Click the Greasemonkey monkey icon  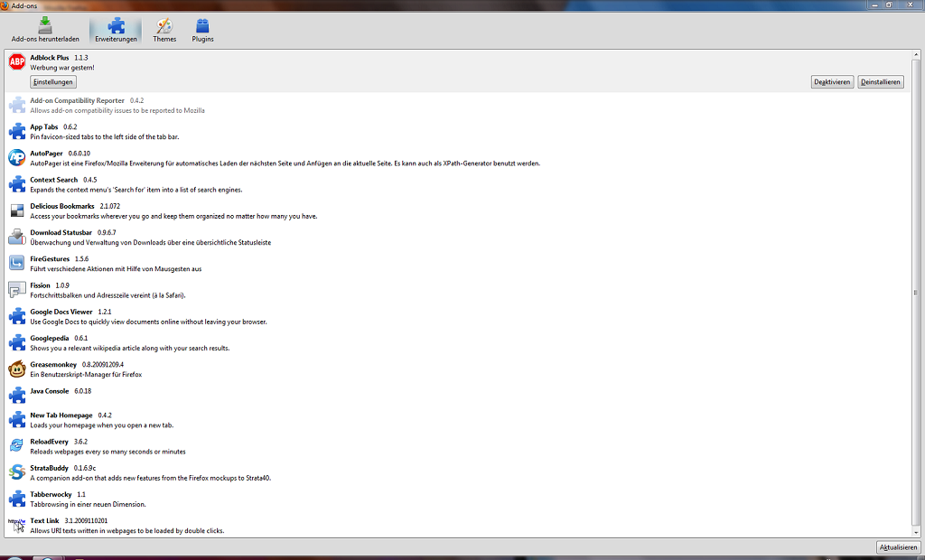point(17,369)
